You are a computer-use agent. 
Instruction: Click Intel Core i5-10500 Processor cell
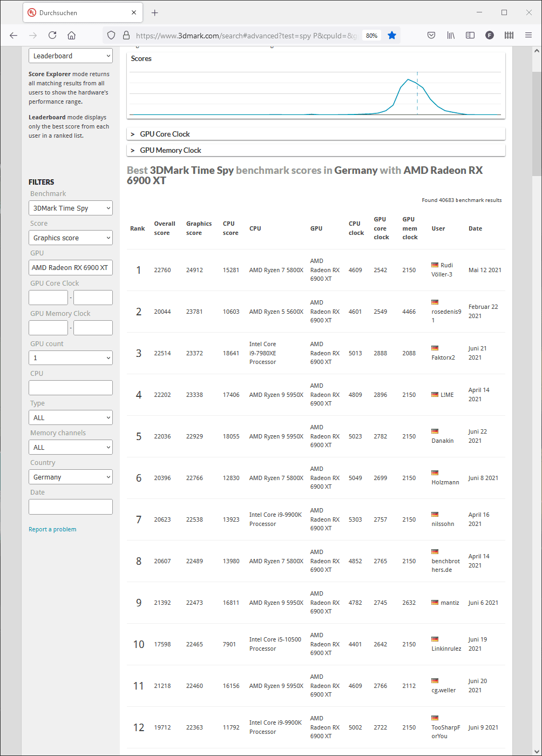275,644
